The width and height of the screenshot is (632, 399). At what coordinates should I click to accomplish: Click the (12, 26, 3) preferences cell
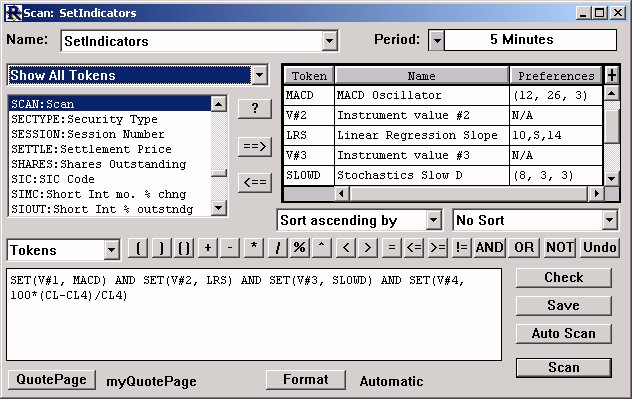coord(556,95)
